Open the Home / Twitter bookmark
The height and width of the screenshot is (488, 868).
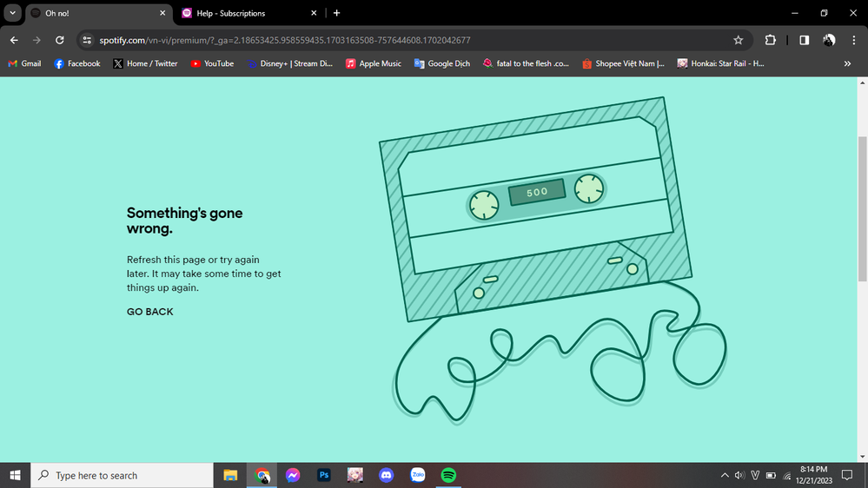coord(146,63)
